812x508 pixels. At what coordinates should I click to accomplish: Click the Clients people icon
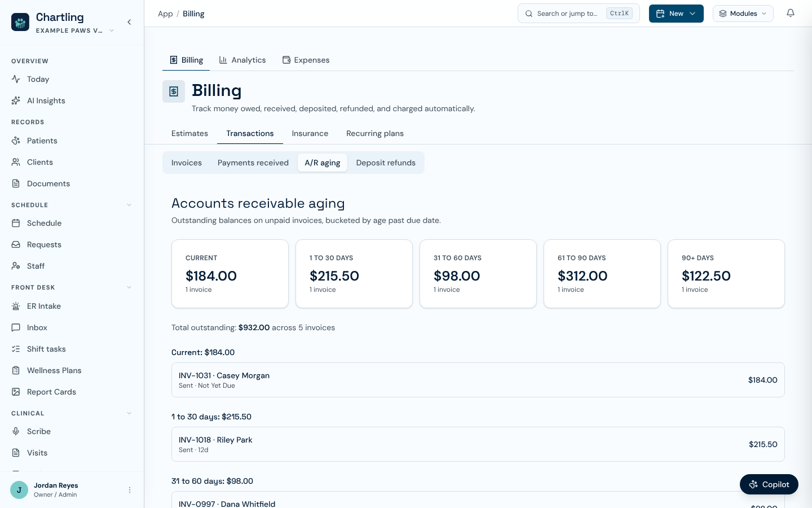pos(16,162)
